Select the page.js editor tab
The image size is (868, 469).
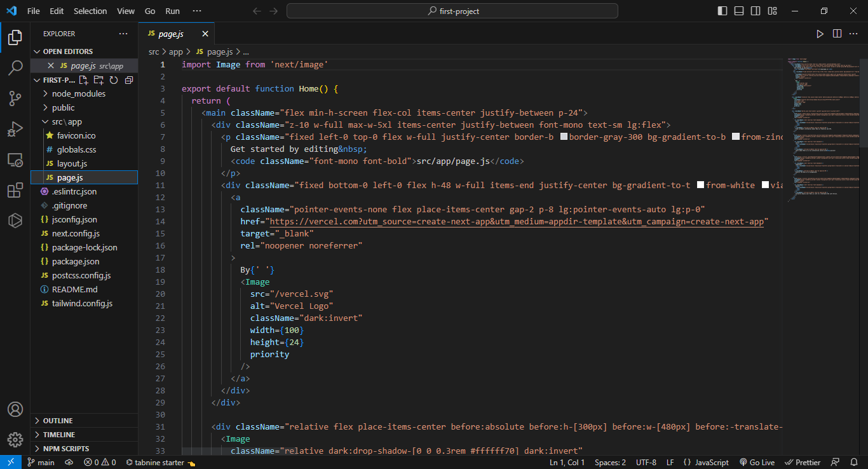pos(170,34)
